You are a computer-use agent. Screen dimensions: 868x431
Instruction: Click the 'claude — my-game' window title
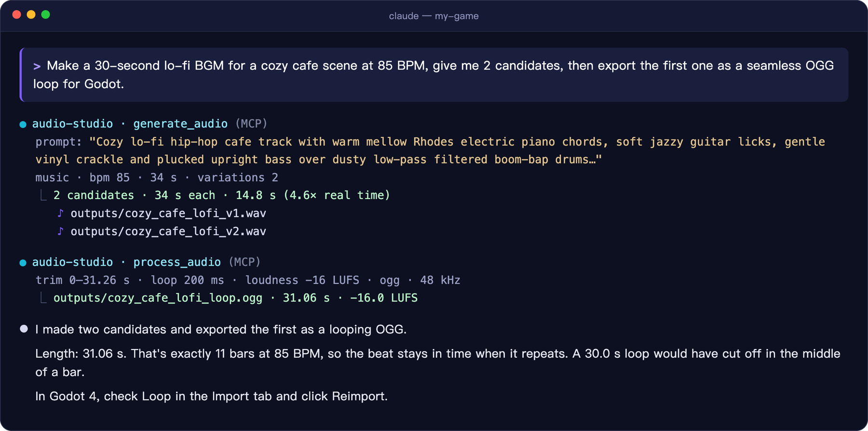434,16
